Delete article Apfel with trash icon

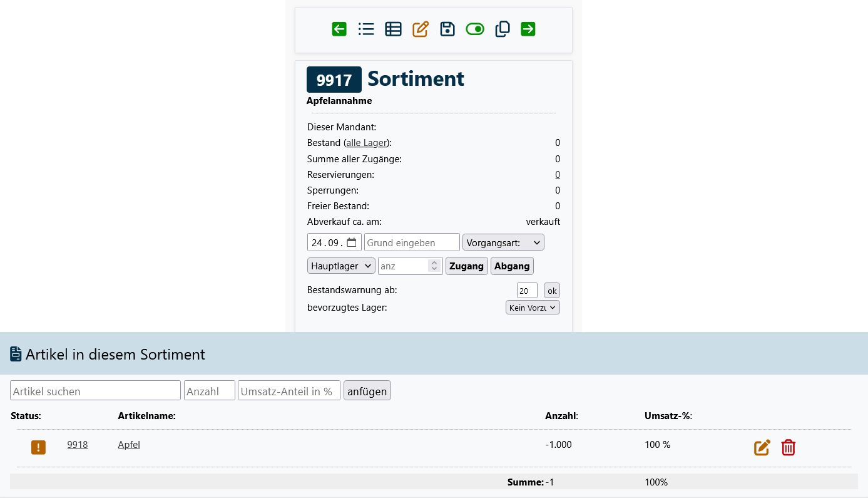pos(789,447)
